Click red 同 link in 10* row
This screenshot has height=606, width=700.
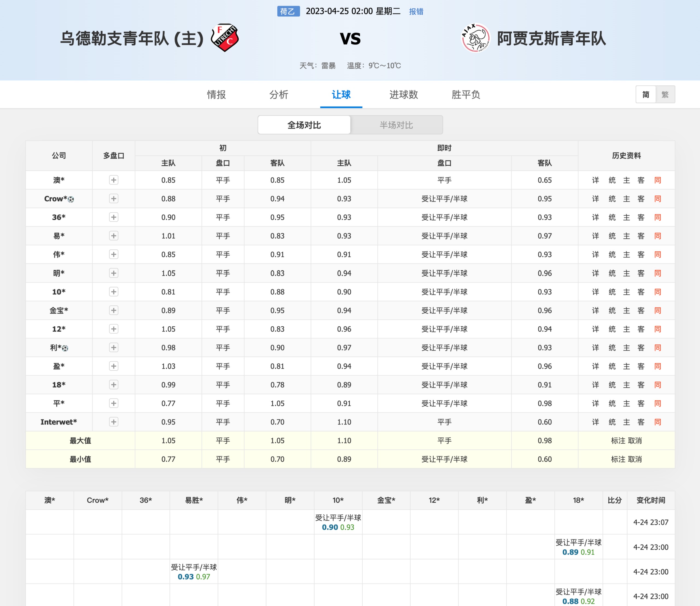658,291
